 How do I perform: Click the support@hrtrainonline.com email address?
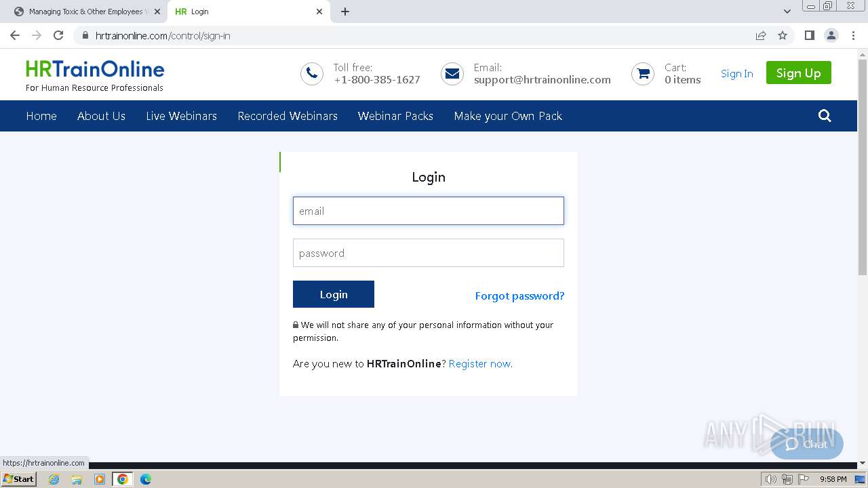click(x=542, y=80)
